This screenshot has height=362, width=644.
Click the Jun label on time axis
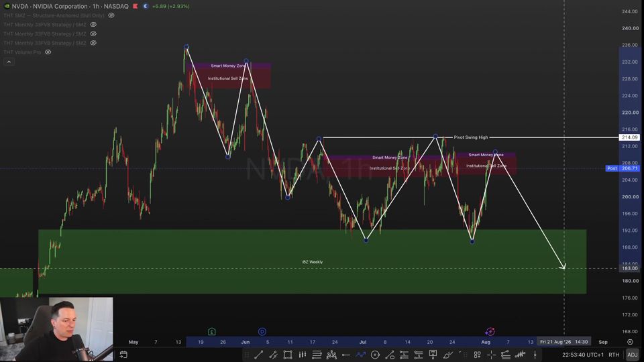coord(246,342)
